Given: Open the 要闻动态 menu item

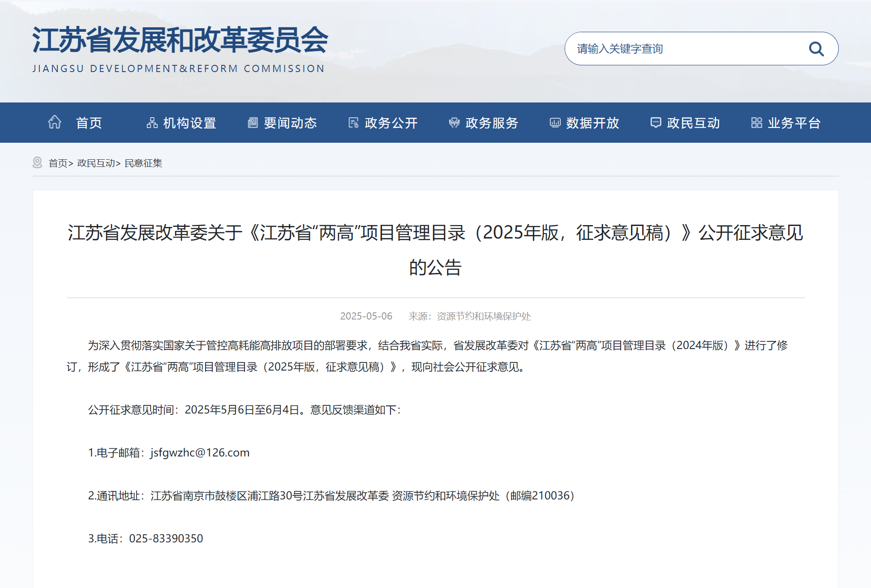Looking at the screenshot, I should pos(290,123).
